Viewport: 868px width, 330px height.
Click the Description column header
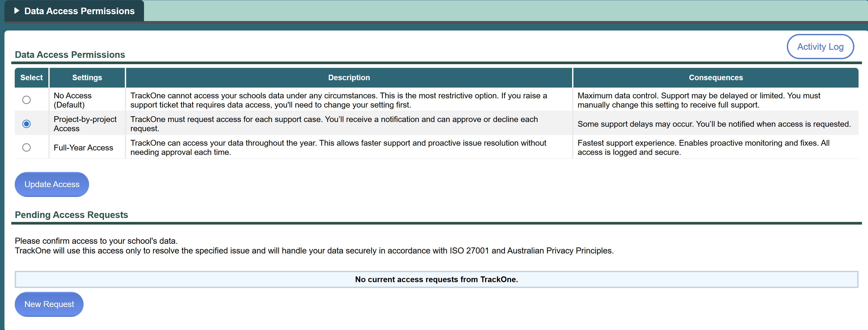[x=349, y=78]
